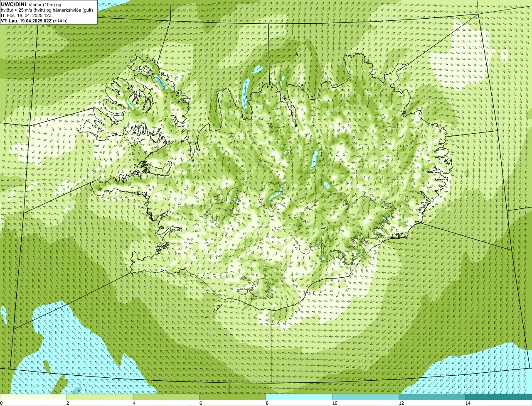This screenshot has width=532, height=406.
Task: Click the legend scale label '0'
Action: 1,403
